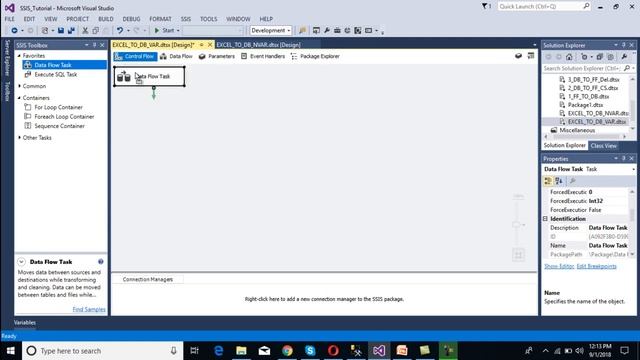Click the Search Solution Explorer field
This screenshot has height=360, width=640.
point(583,68)
